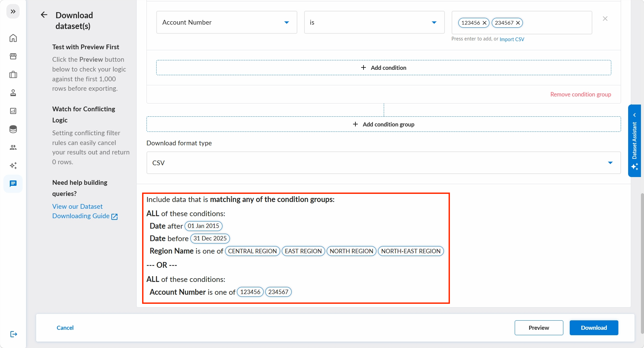This screenshot has width=644, height=348.
Task: Click the EAST REGION summary chip
Action: tap(303, 251)
